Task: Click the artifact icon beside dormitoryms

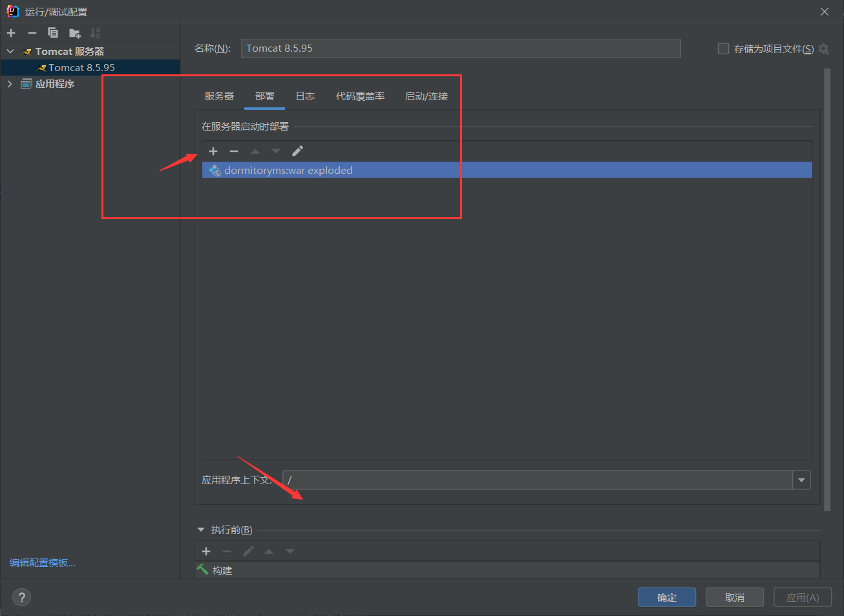Action: pos(215,170)
